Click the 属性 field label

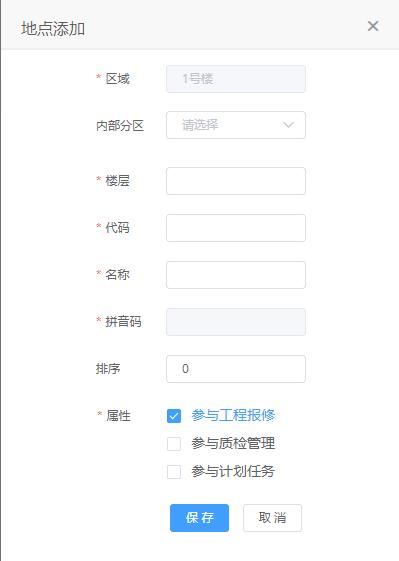pos(118,416)
